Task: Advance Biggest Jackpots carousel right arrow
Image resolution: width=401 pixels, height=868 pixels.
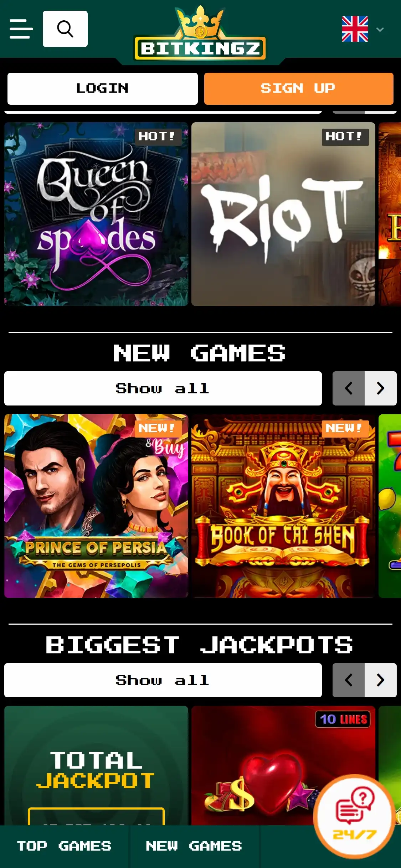Action: pos(380,680)
